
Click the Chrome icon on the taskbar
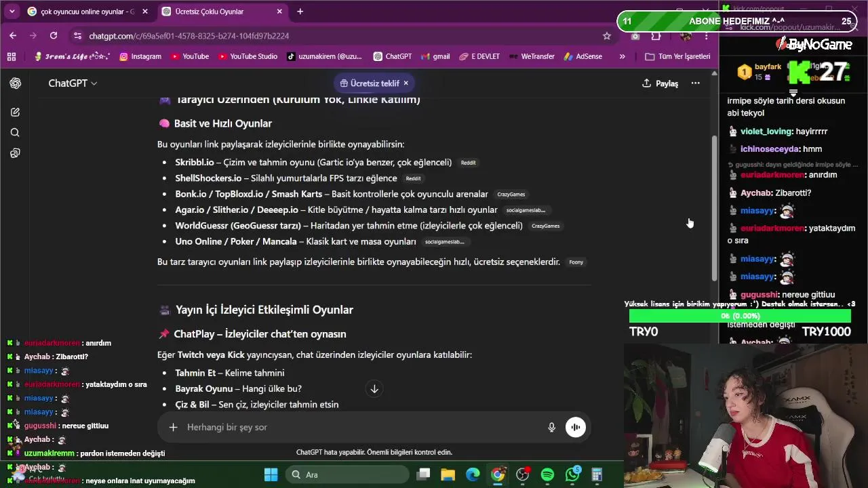(498, 474)
